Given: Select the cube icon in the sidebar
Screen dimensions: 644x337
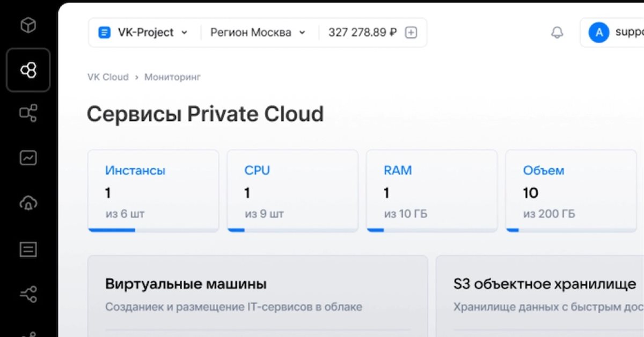Looking at the screenshot, I should coord(28,24).
